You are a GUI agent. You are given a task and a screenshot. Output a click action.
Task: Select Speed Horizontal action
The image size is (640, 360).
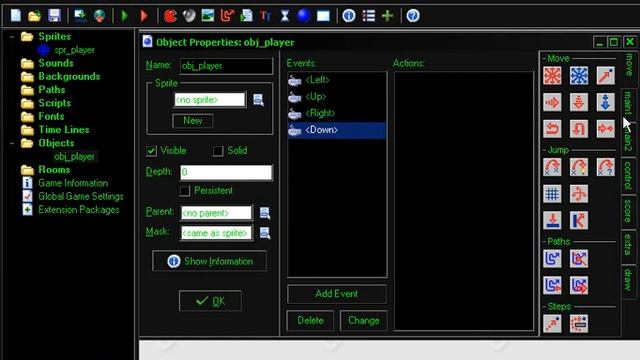(x=552, y=102)
